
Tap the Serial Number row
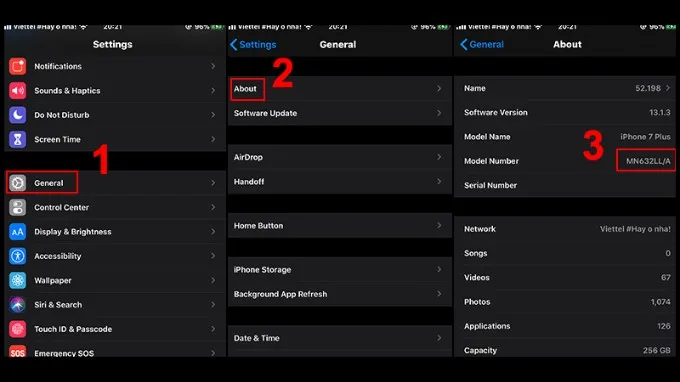[x=565, y=185]
